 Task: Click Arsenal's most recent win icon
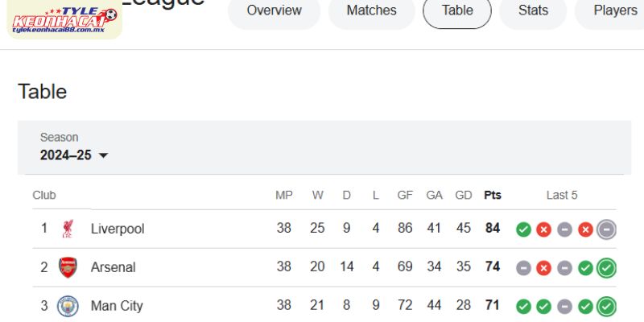coord(607,268)
